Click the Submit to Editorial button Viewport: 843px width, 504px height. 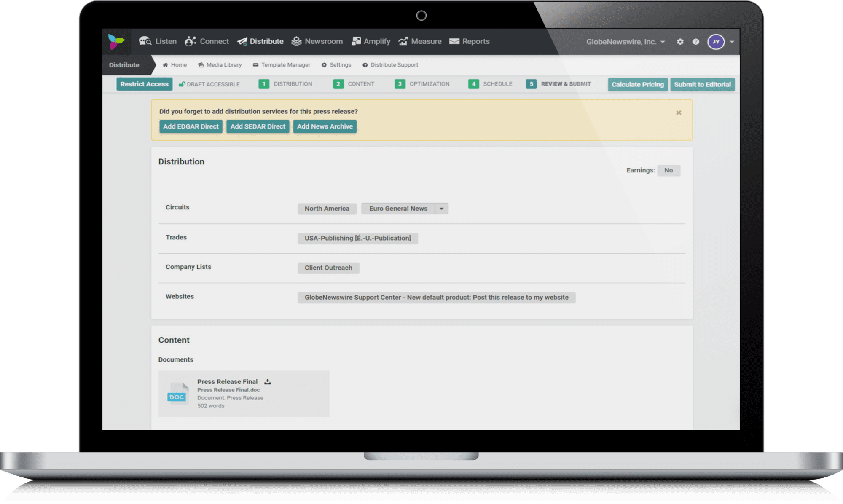(x=702, y=84)
